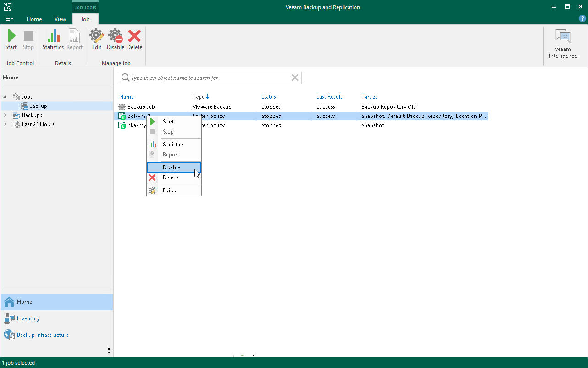Expand the Backups tree node

(x=6, y=115)
